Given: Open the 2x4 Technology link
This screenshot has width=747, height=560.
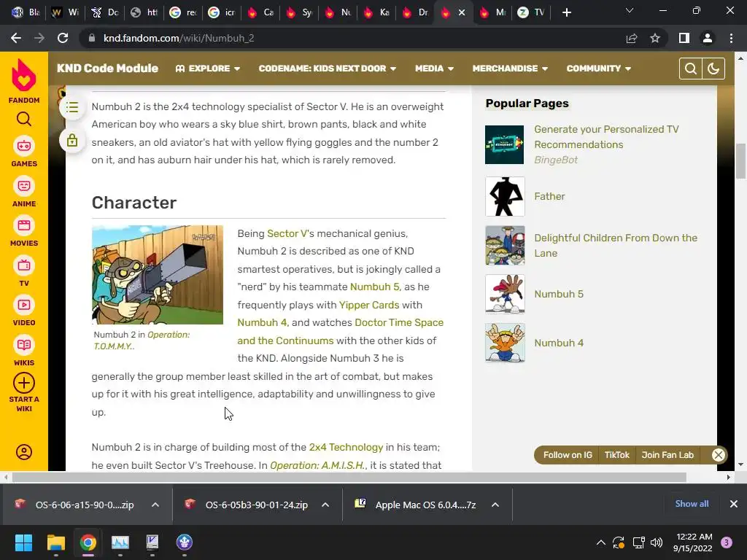Looking at the screenshot, I should coord(346,447).
